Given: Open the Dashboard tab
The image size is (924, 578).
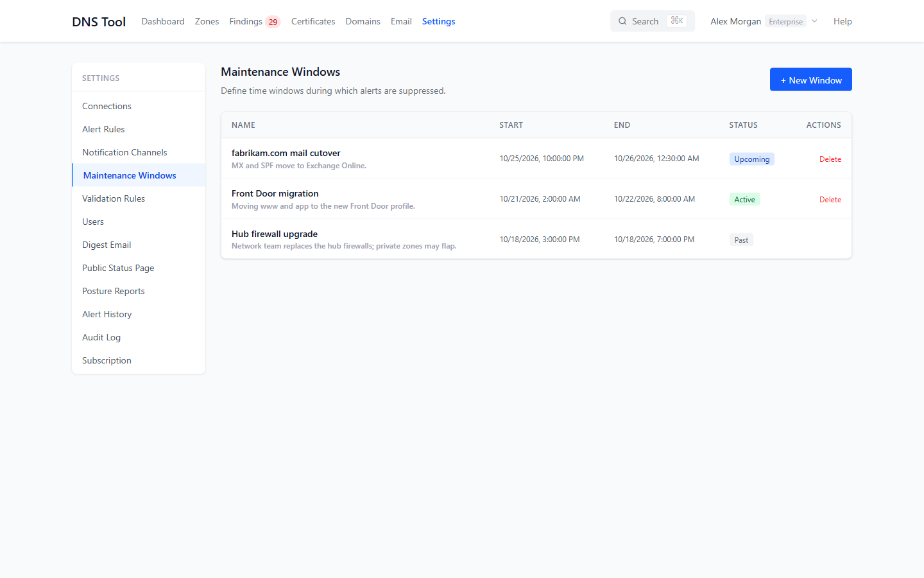Looking at the screenshot, I should tap(163, 21).
